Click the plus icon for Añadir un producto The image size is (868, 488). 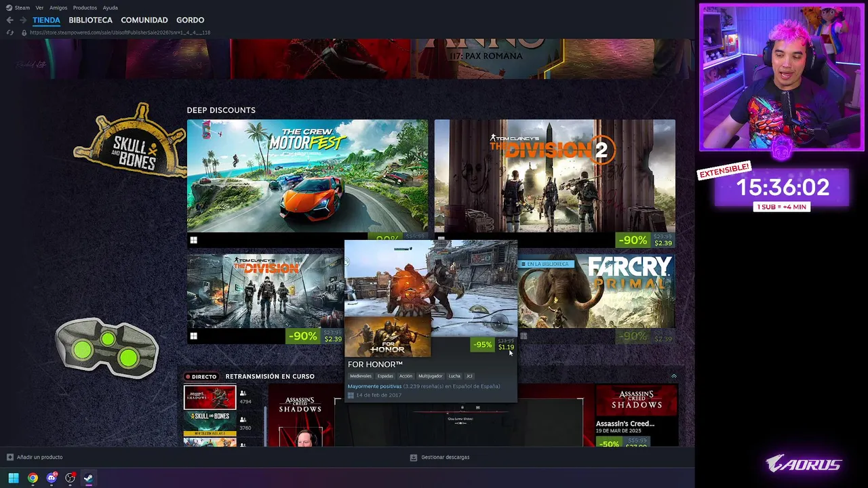tap(9, 457)
